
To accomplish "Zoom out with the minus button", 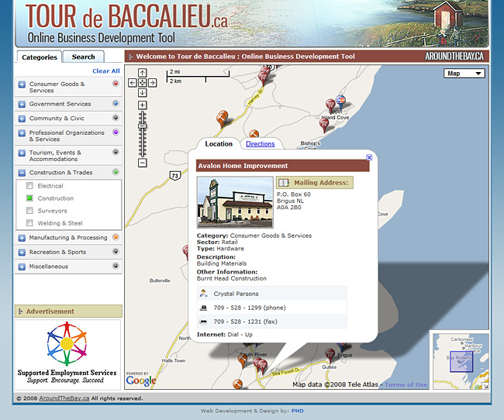I will click(x=143, y=163).
